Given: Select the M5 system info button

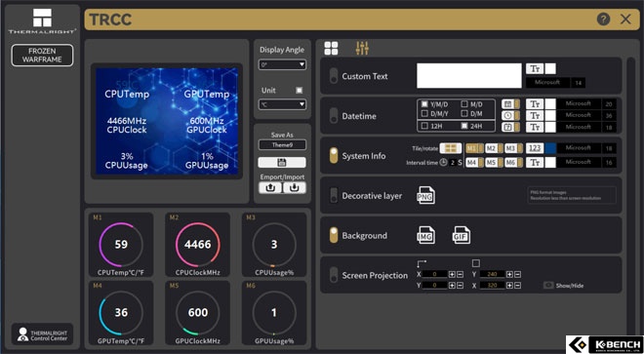Looking at the screenshot, I should click(494, 163).
